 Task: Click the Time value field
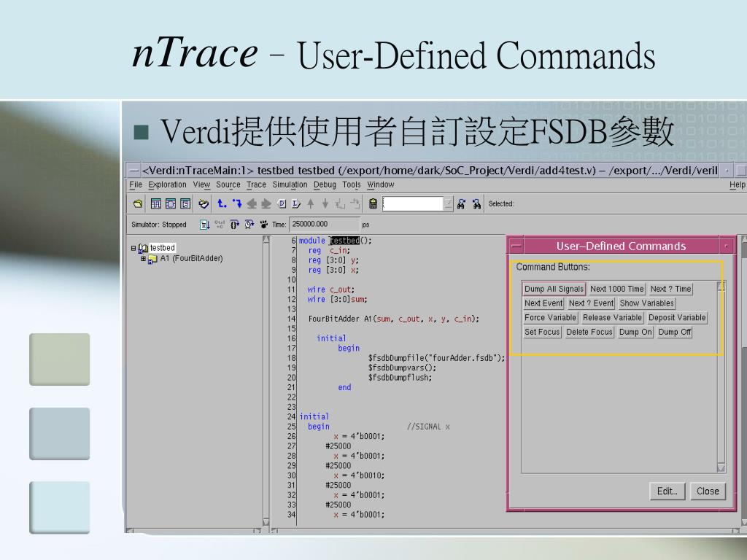point(324,225)
